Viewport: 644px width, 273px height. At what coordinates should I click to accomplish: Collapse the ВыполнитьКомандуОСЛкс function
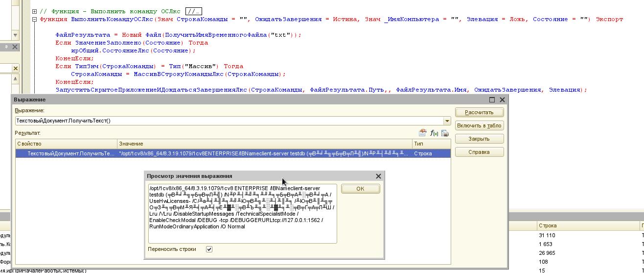(35, 19)
